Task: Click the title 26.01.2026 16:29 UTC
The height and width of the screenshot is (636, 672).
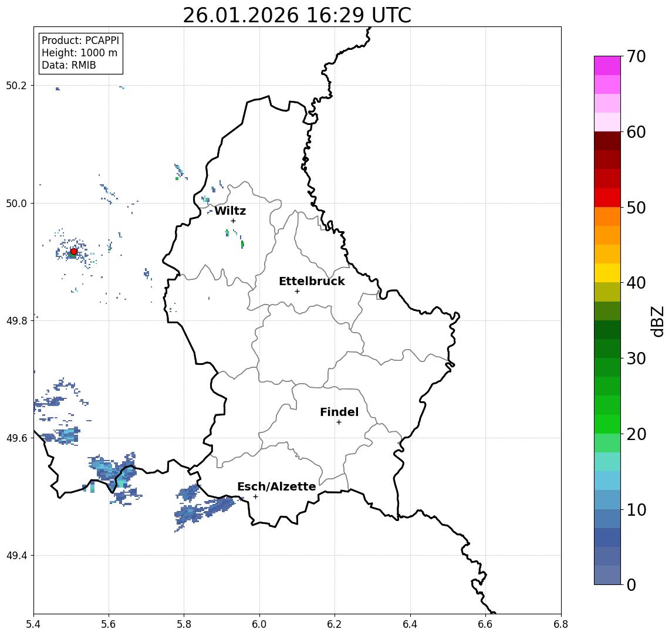Action: click(x=297, y=15)
